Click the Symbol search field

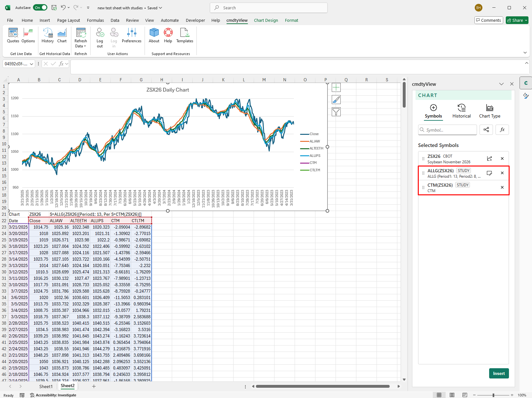(x=447, y=130)
